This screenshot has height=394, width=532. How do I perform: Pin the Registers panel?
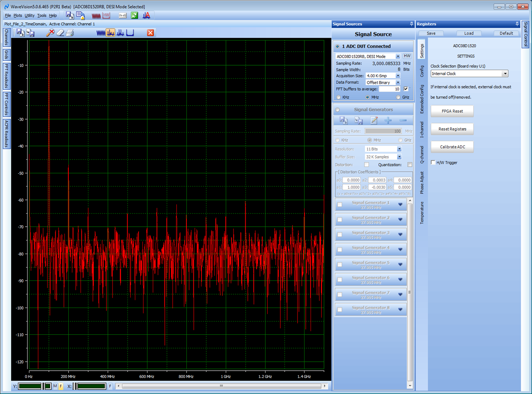(x=517, y=24)
